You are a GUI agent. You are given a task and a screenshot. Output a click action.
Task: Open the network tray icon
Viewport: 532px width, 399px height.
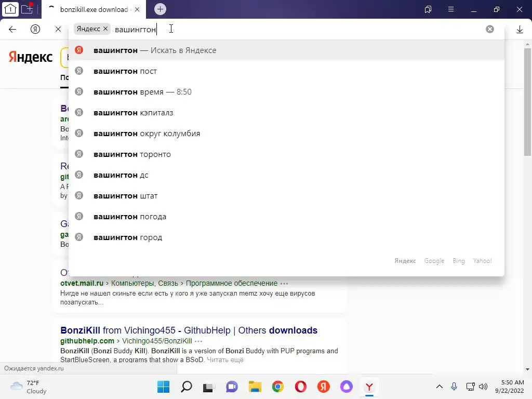470,387
